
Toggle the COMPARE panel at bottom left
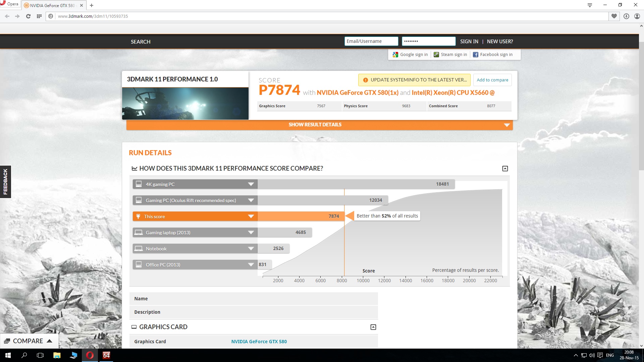coord(29,341)
